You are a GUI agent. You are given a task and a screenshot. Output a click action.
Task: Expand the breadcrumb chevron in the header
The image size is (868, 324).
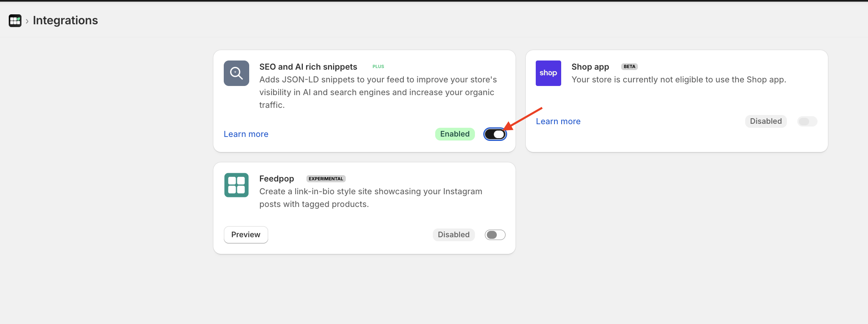point(27,21)
